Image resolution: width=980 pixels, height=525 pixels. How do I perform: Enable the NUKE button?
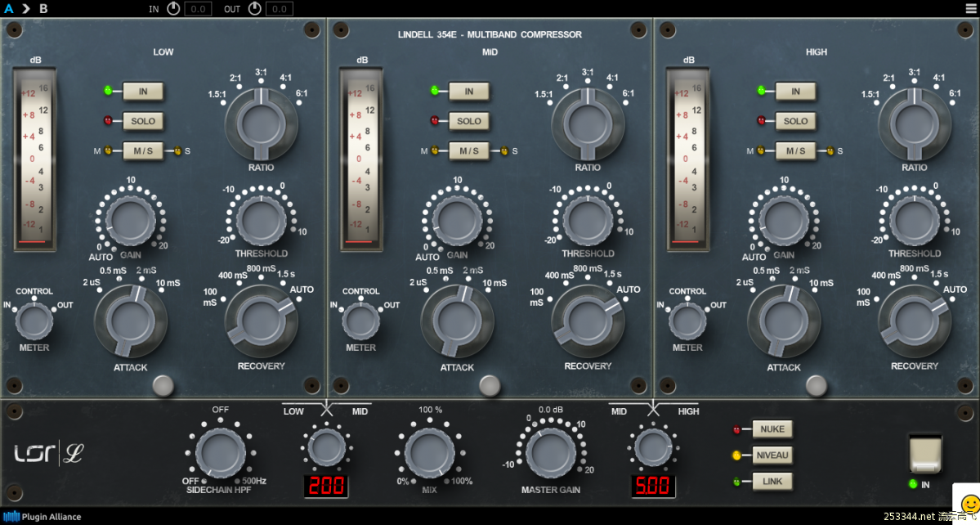point(772,429)
